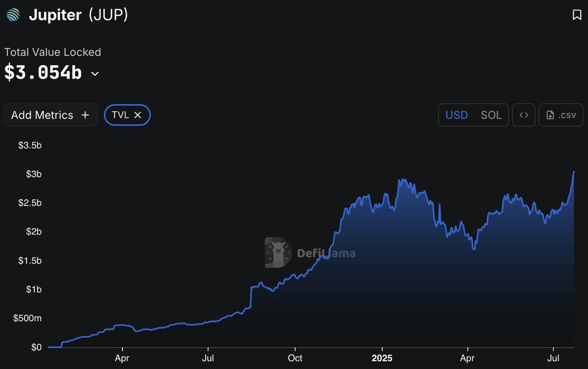
Task: Click the chart's latest peak data point
Action: pyautogui.click(x=574, y=172)
